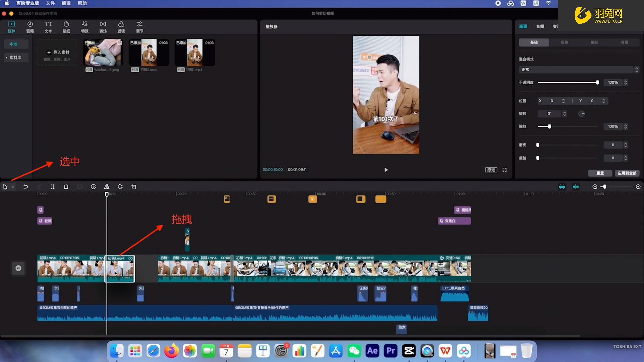Select the 变黑白 effect clip on timeline
644x362 pixels.
tap(454, 221)
